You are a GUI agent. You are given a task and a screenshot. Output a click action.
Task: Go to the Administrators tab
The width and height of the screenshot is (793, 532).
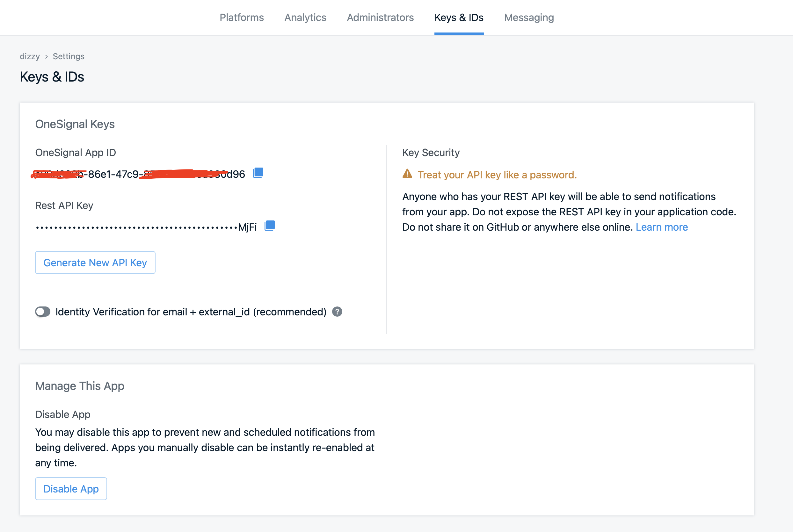coord(380,18)
